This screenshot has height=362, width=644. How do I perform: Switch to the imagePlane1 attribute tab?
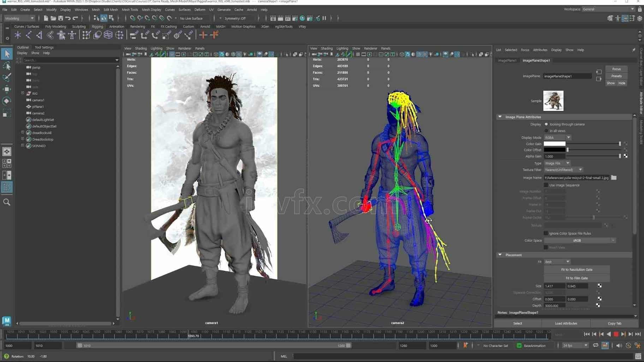[507, 60]
